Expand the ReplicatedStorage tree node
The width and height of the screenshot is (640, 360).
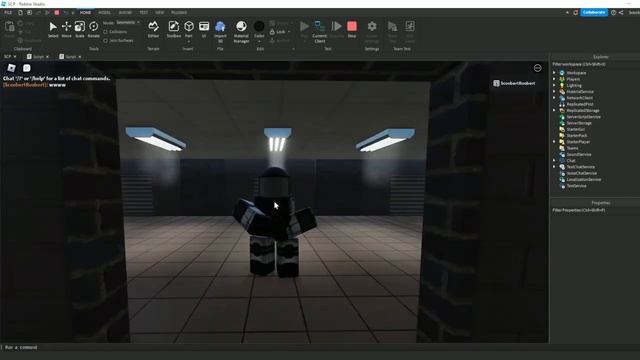(x=554, y=111)
